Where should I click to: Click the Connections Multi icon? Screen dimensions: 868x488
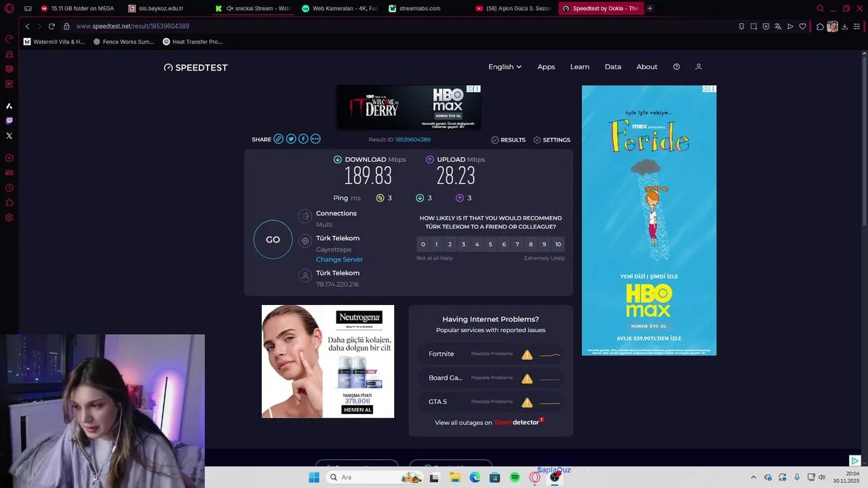[x=305, y=216]
